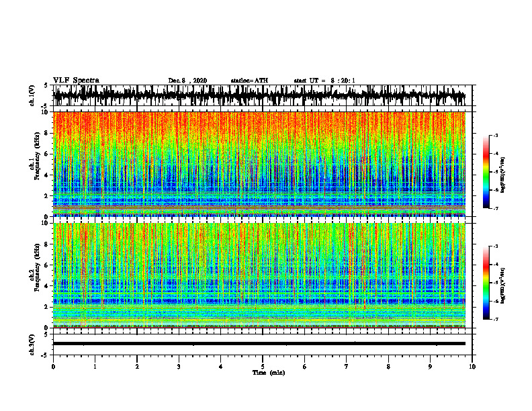Click the ch.1(V) waveform trace panel
The height and width of the screenshot is (411, 532).
pyautogui.click(x=264, y=95)
